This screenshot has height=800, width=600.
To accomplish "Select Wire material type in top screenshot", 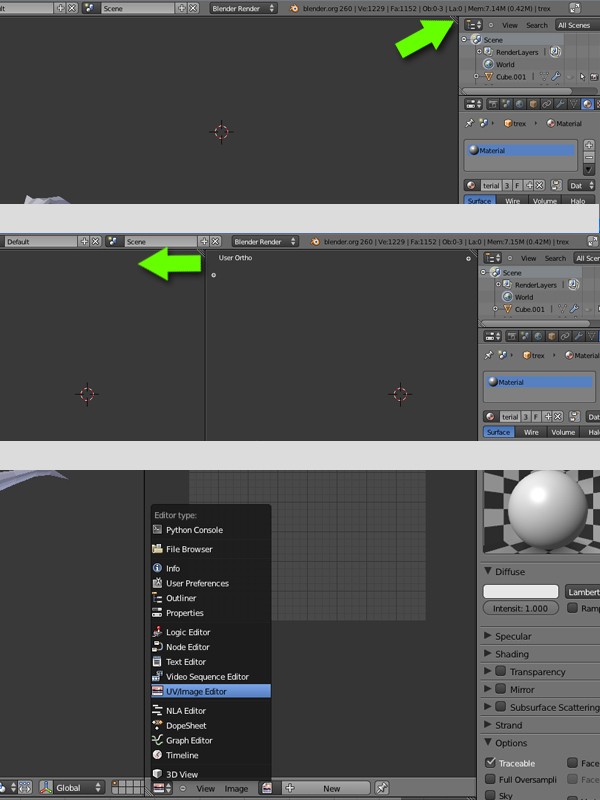I will click(x=512, y=200).
